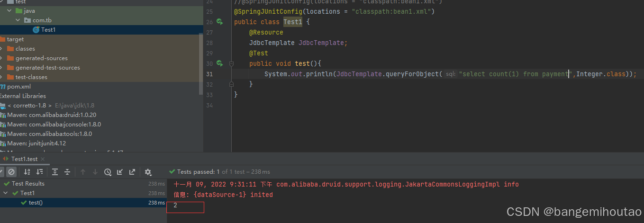Screen dimensions: 644x223
Task: Import test results icon
Action: click(120, 172)
